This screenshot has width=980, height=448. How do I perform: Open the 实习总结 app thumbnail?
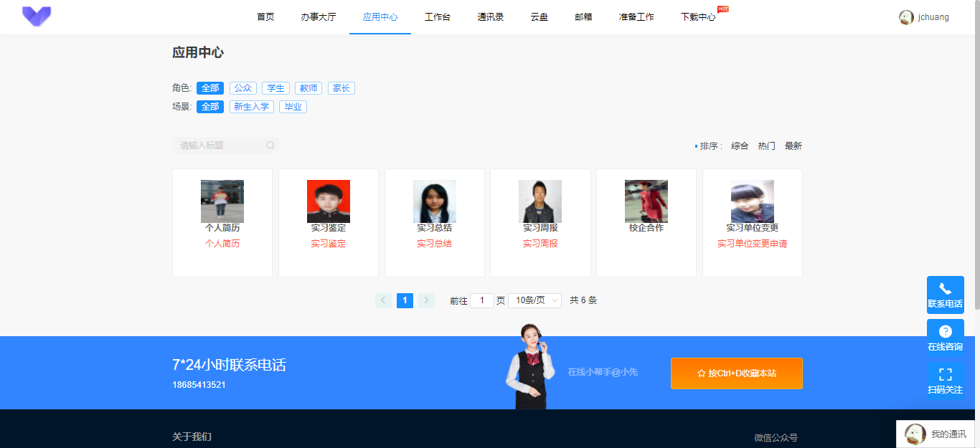click(435, 201)
